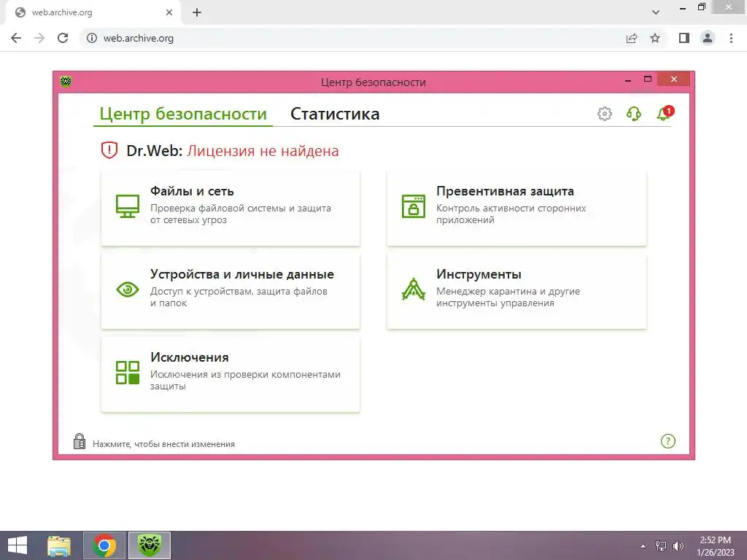The width and height of the screenshot is (747, 560).
Task: Click the Chrome taskbar icon
Action: (x=104, y=545)
